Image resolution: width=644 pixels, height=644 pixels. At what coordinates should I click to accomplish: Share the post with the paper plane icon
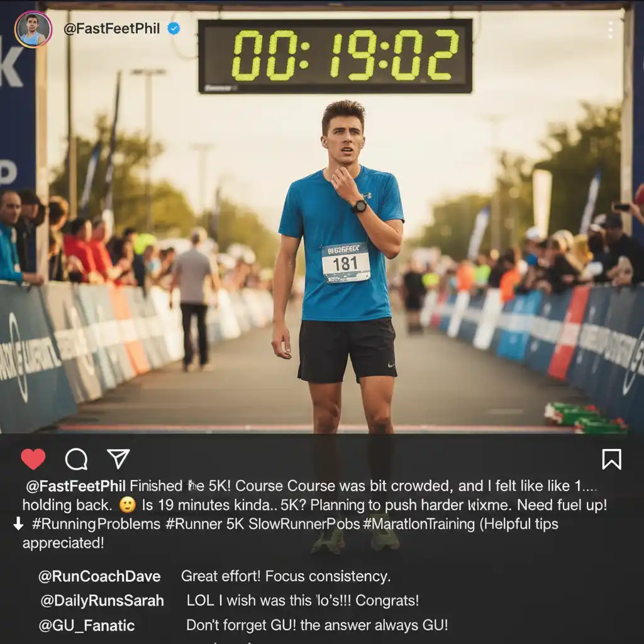pyautogui.click(x=118, y=458)
